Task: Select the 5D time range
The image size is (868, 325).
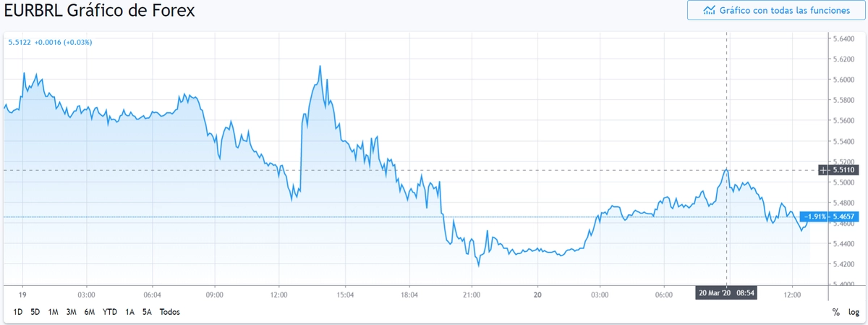Action: coord(35,312)
